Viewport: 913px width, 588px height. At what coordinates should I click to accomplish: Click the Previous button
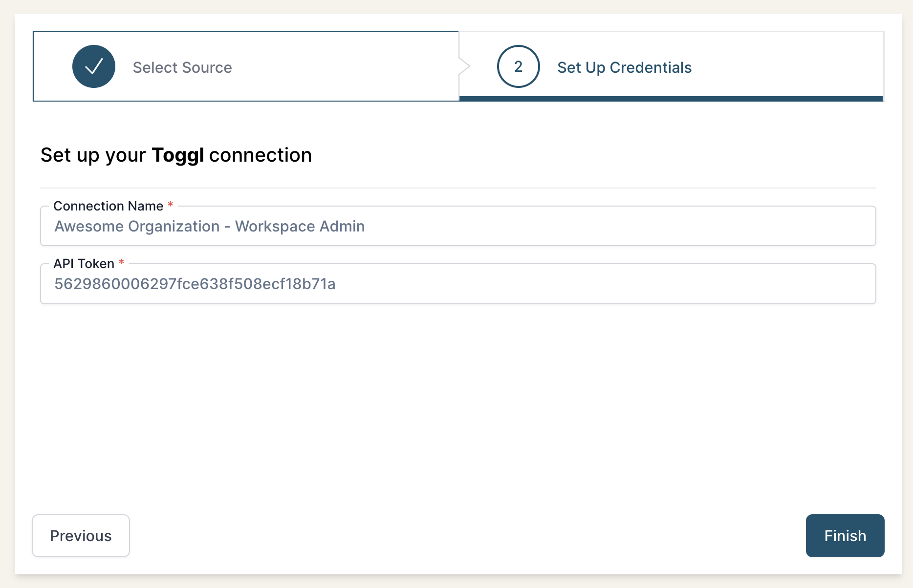(x=81, y=536)
